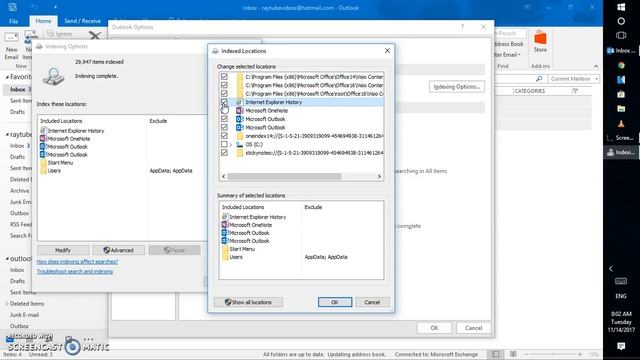Click reading view icon in Outlook status bar

(513, 354)
